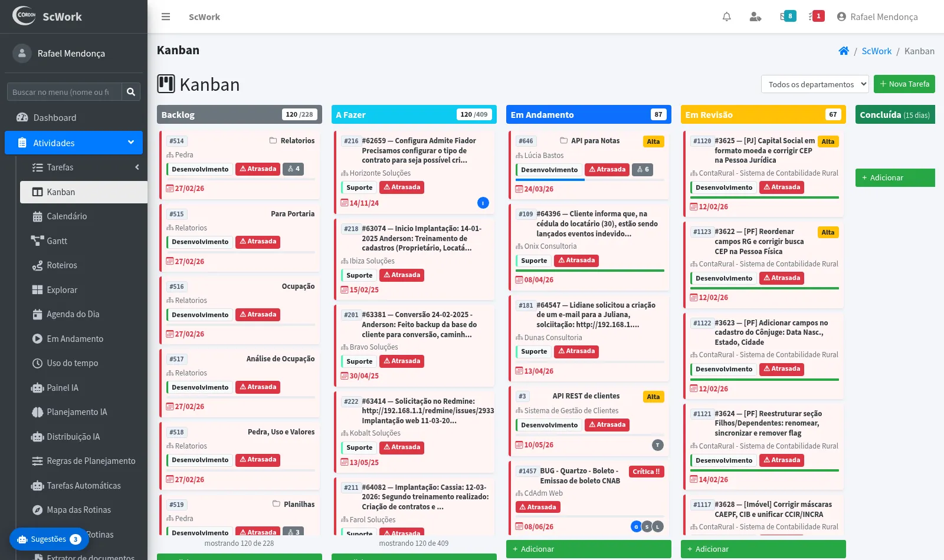Expand the Tarefas submenu
The height and width of the screenshot is (560, 944).
(x=84, y=167)
